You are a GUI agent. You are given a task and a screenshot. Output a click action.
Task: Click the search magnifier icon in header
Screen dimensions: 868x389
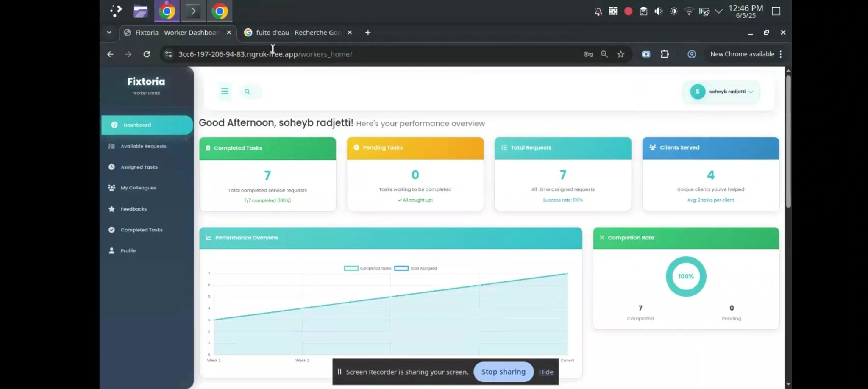click(248, 92)
